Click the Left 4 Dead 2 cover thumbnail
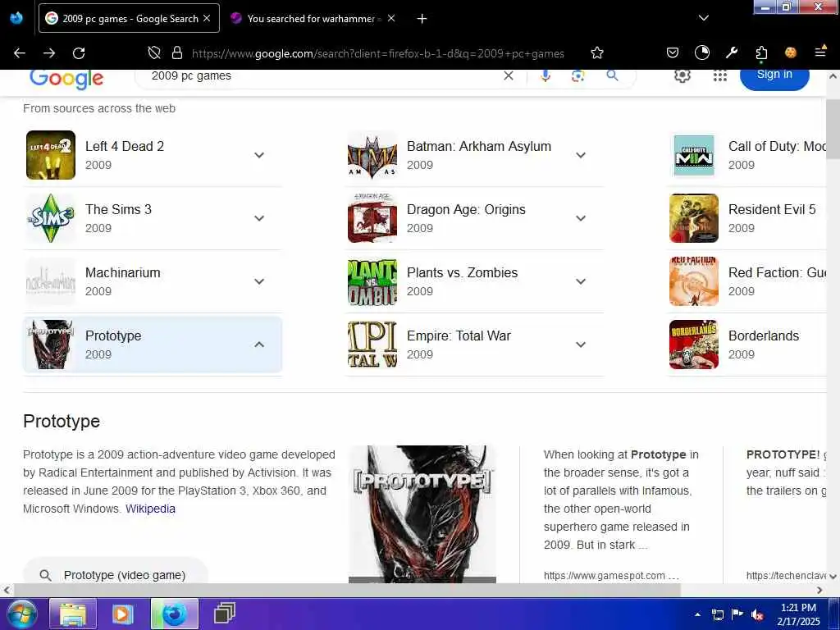 [51, 155]
